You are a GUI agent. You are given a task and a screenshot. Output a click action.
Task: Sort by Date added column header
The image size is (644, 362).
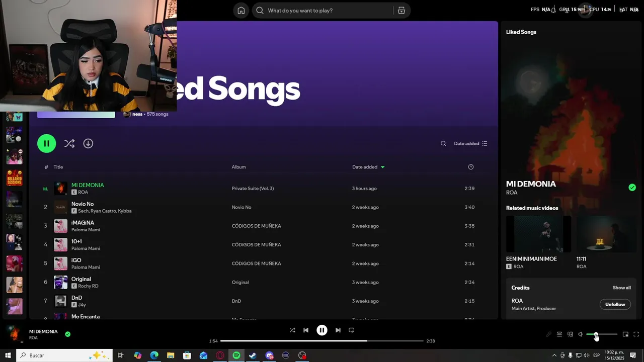(368, 167)
